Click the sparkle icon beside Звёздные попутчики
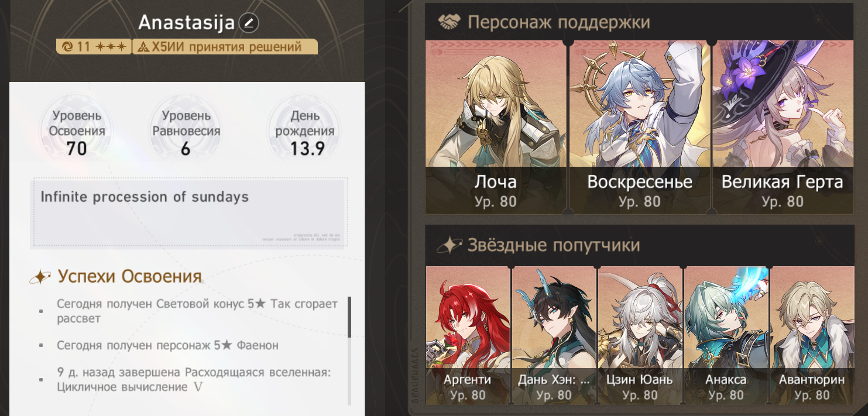Screen dimensions: 868x416 pos(449,245)
